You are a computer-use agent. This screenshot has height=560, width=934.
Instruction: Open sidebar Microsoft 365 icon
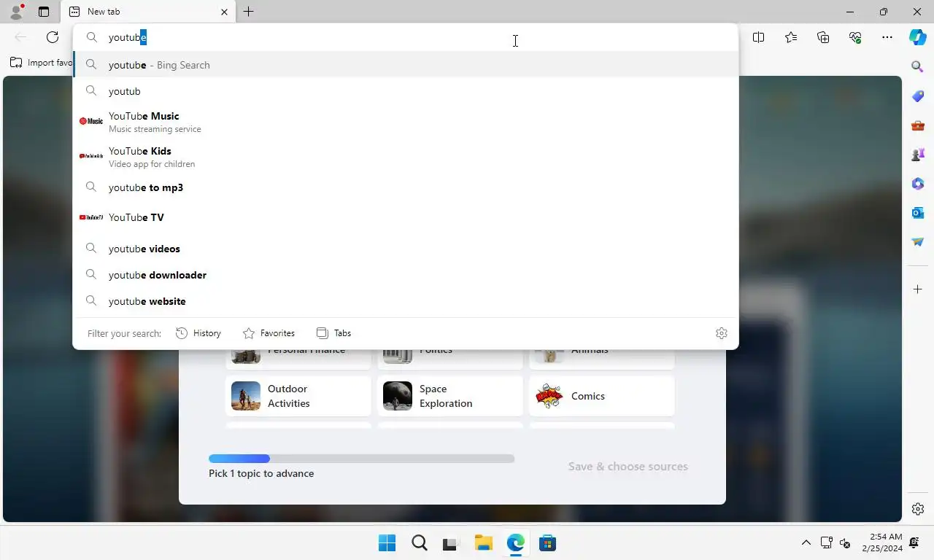918,184
